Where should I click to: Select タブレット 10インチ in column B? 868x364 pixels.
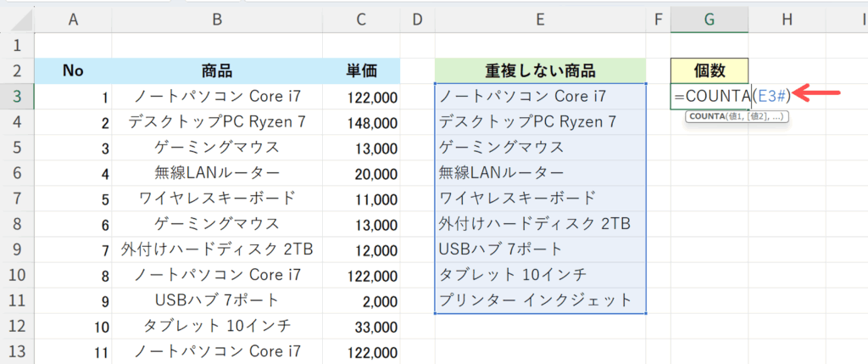217,325
